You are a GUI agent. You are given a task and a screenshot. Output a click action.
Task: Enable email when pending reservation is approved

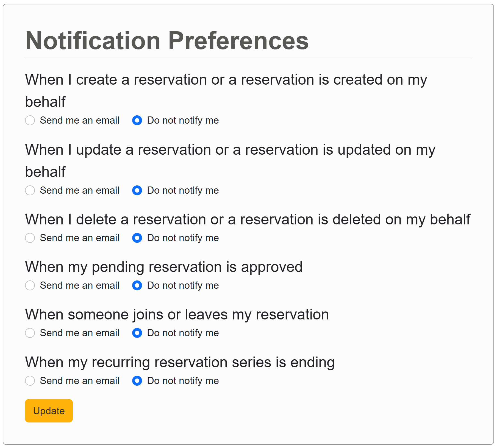click(30, 285)
